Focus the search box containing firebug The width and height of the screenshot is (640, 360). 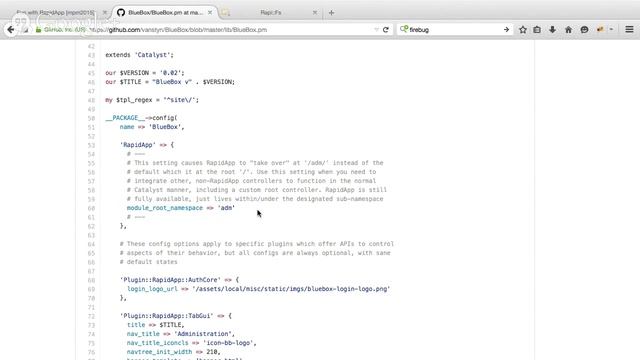tap(454, 30)
